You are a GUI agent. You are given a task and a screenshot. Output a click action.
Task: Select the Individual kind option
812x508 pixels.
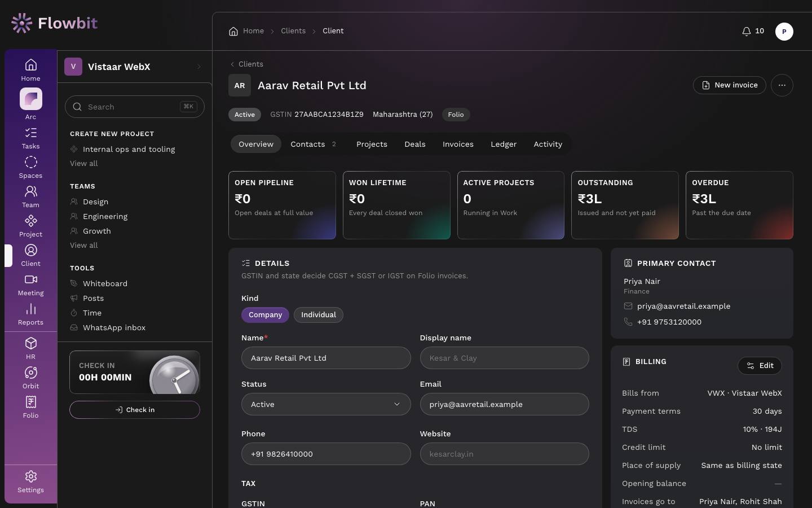(319, 315)
